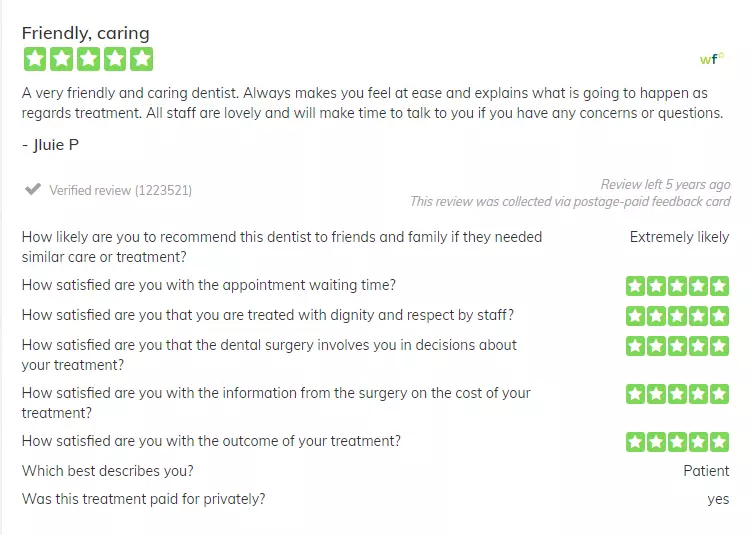Click the 'yes' paid privately answer
Screen dimensions: 750x535
click(718, 500)
